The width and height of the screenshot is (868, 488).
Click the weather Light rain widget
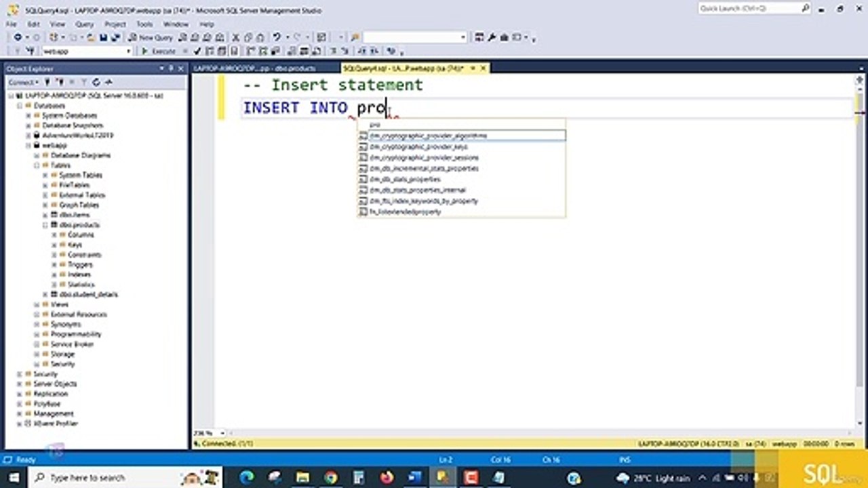[x=653, y=478]
